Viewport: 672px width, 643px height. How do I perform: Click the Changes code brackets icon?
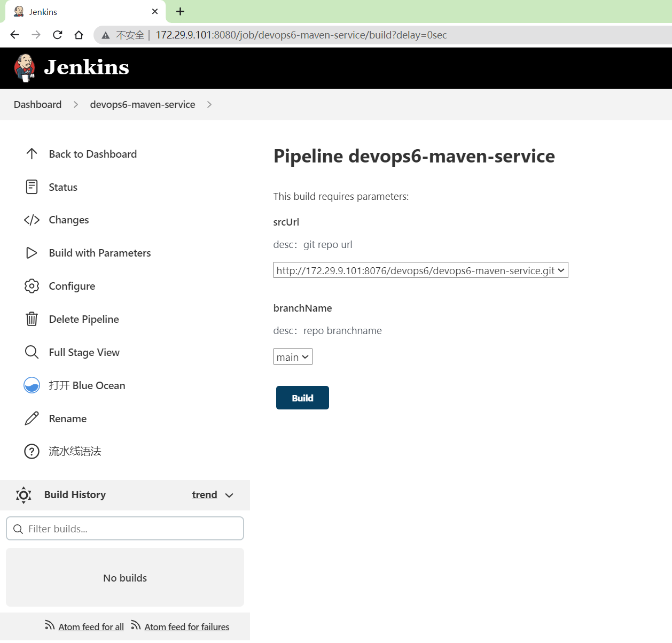[x=32, y=220]
